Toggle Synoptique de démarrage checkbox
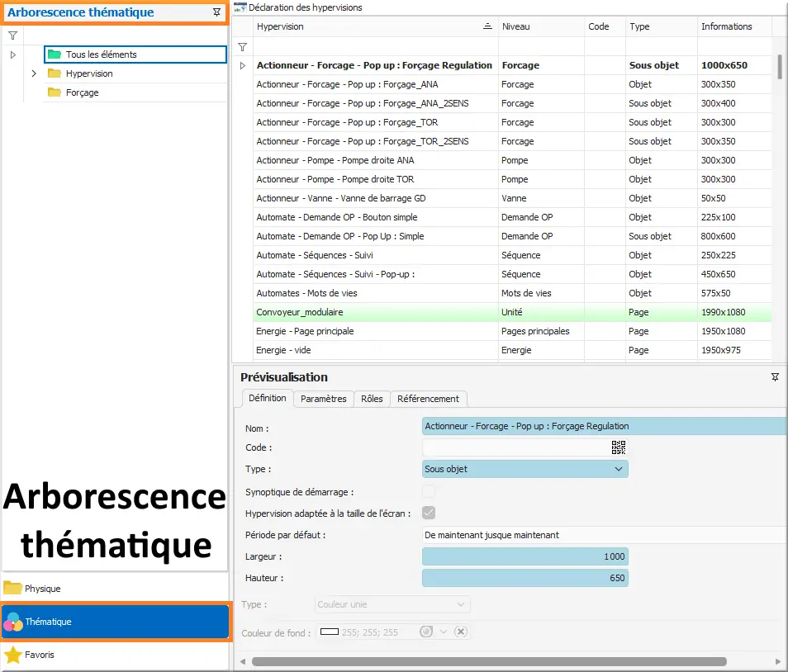This screenshot has height=672, width=788. (429, 492)
